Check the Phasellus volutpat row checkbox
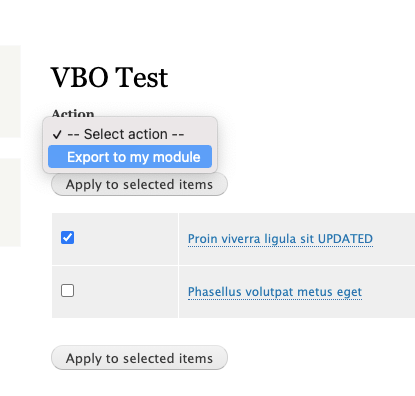 (x=67, y=291)
